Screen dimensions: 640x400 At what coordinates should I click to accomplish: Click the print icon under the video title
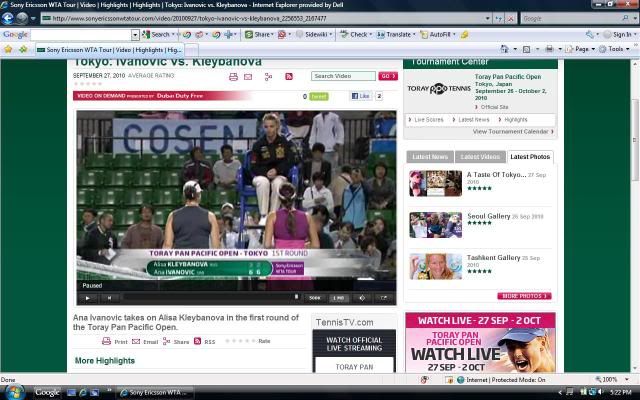point(233,77)
